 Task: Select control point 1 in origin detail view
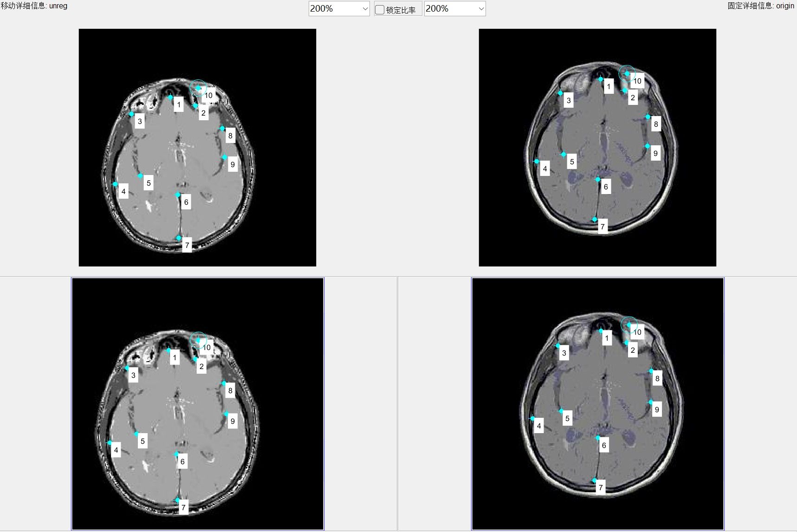(x=601, y=79)
